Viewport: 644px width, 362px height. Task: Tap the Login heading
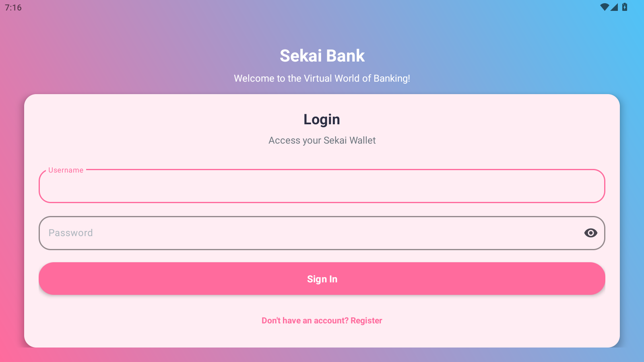(322, 119)
